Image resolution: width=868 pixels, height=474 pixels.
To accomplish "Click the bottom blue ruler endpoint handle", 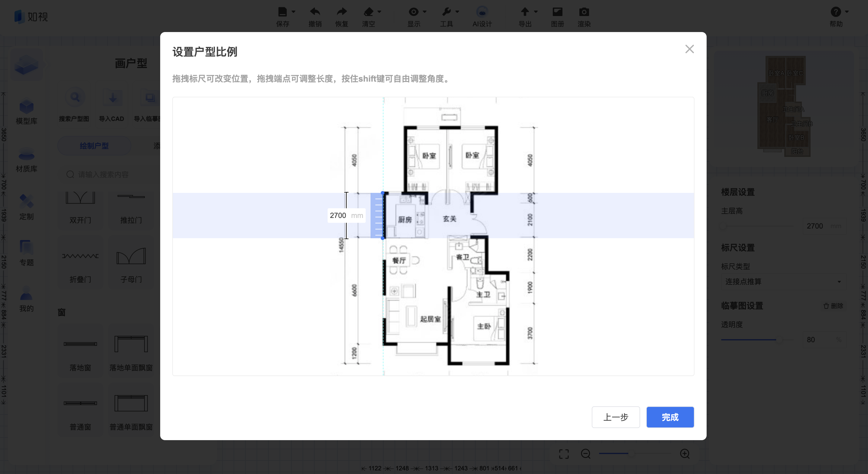I will click(382, 238).
